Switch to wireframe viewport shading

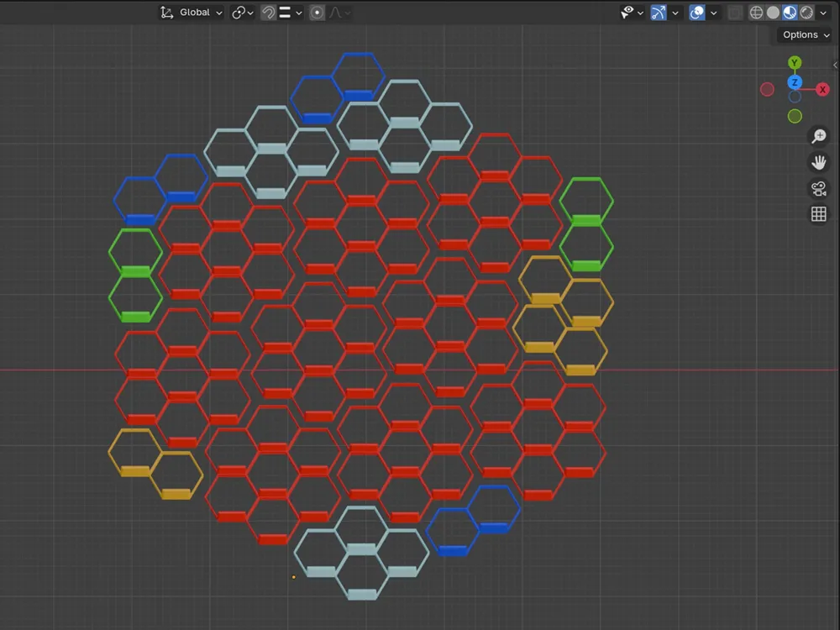tap(756, 13)
